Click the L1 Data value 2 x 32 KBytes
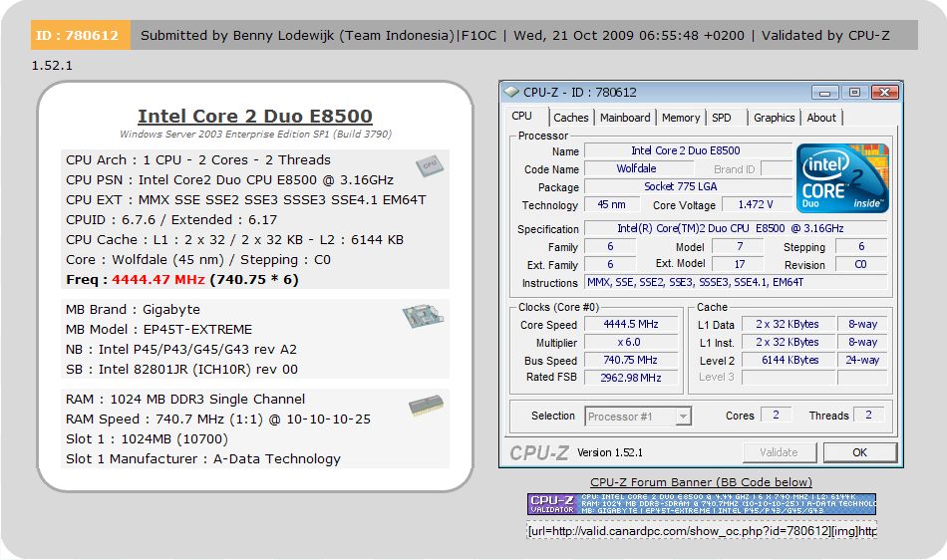The height and width of the screenshot is (560, 947). click(789, 325)
